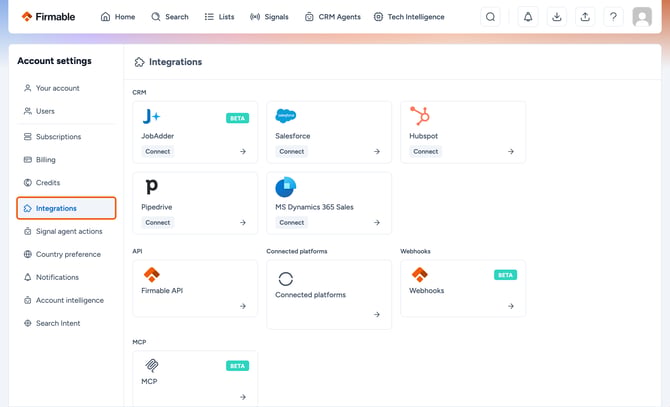
Task: Open Tech Intelligence in top navigation
Action: 409,17
